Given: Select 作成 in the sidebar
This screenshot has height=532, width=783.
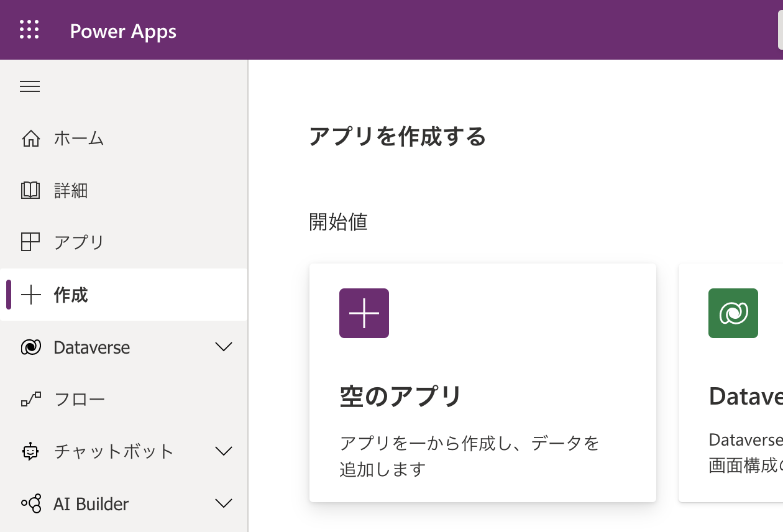Looking at the screenshot, I should click(x=71, y=295).
